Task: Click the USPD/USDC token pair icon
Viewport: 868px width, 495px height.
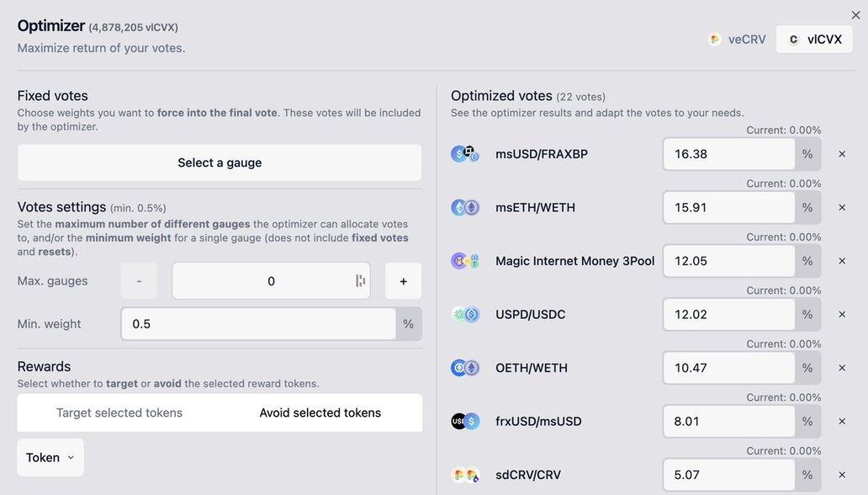Action: [465, 314]
